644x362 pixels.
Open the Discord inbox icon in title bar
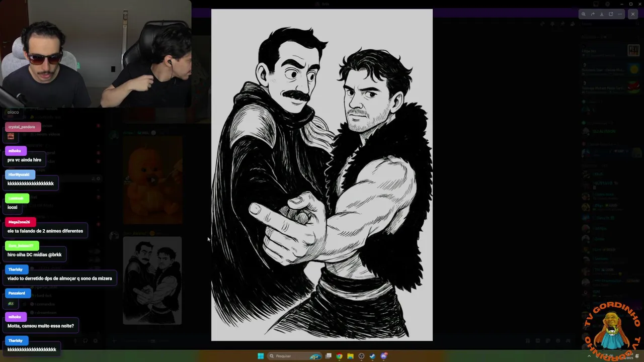click(596, 4)
